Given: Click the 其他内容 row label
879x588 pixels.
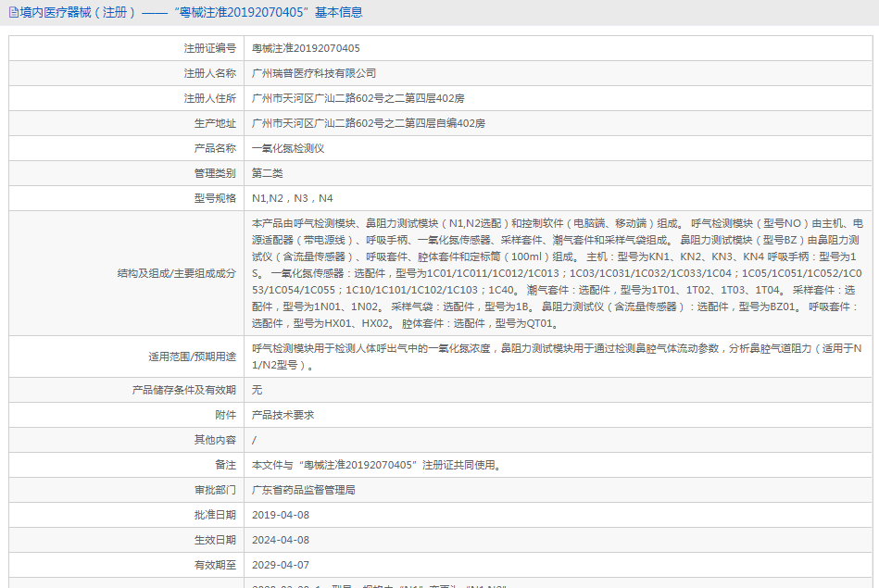Looking at the screenshot, I should (215, 440).
